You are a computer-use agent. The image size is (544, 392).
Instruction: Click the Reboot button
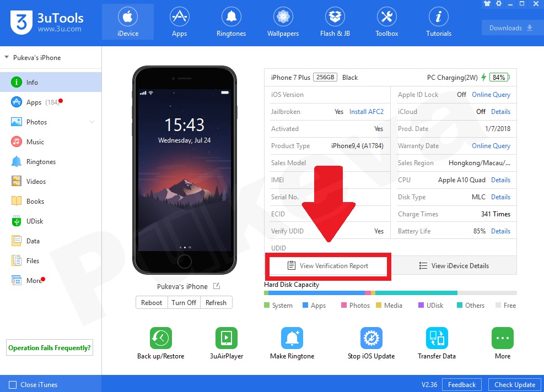click(x=152, y=303)
